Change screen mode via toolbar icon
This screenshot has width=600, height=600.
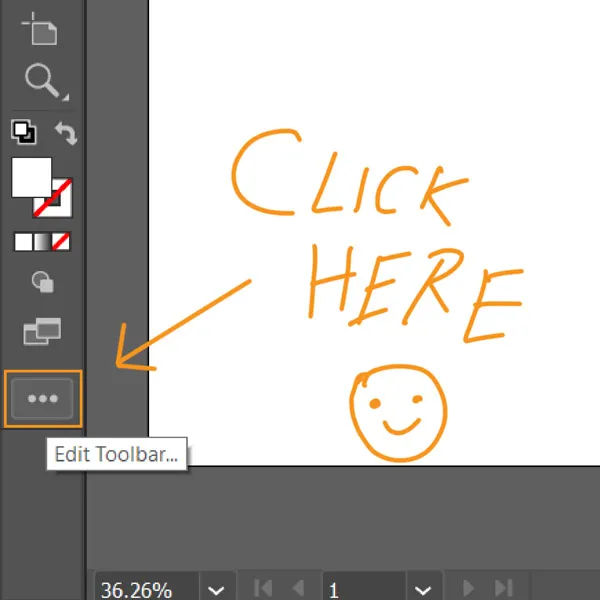pos(42,332)
